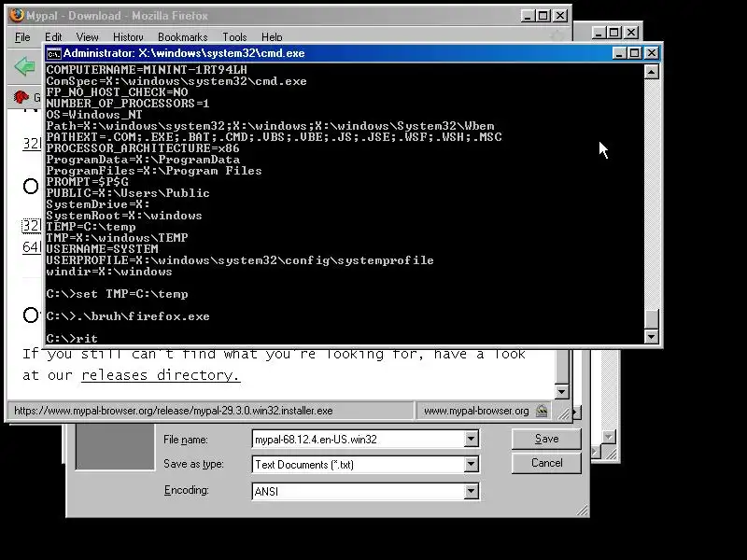Screen dimensions: 747x560
Task: Maximize the background window behind cmd
Action: point(614,33)
